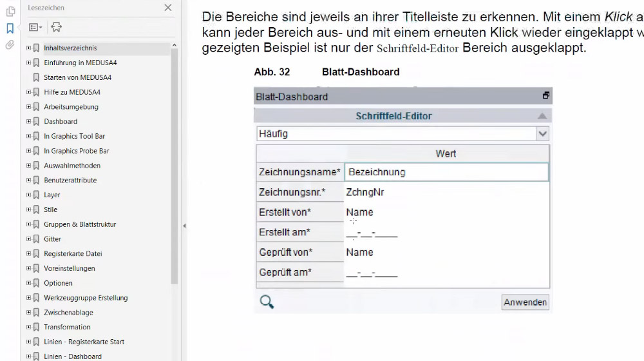Screen dimensions: 644x361
Task: Close the Lesezeichen panel
Action: (x=168, y=7)
